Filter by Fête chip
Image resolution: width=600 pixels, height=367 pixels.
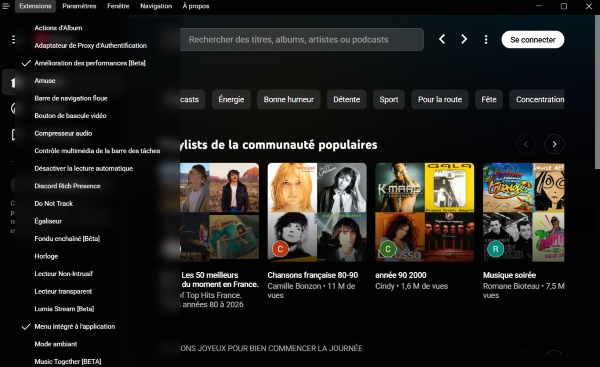coord(489,99)
